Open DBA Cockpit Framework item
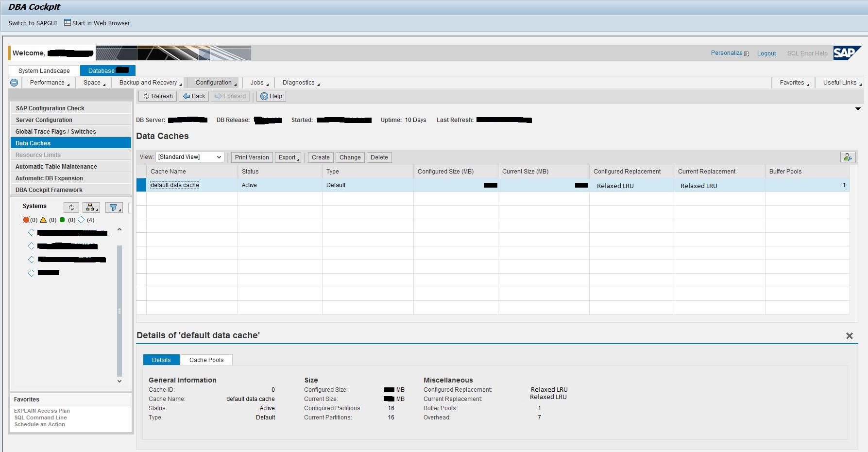The height and width of the screenshot is (452, 868). pyautogui.click(x=71, y=190)
